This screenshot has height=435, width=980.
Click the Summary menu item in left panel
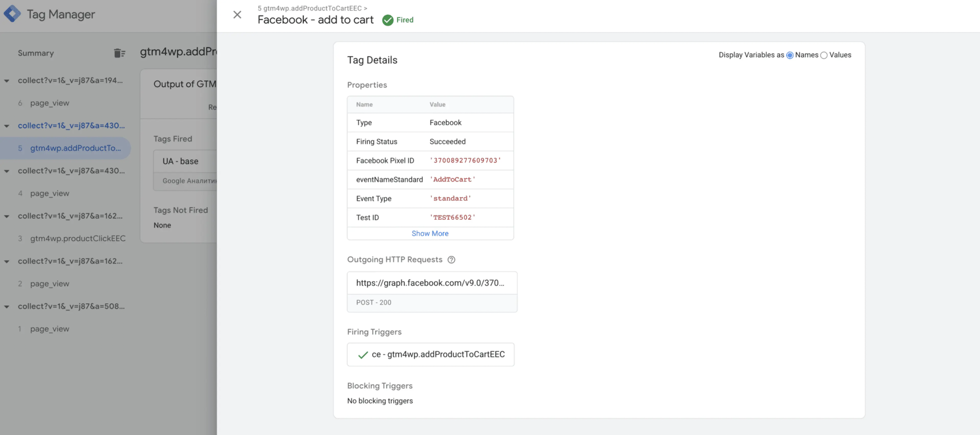click(36, 53)
